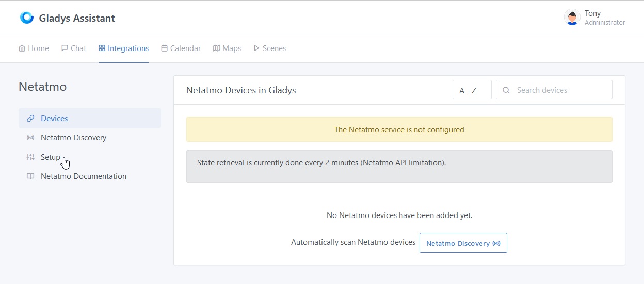Click the 'Netatmo Devices in Gladys' heading

pyautogui.click(x=241, y=90)
